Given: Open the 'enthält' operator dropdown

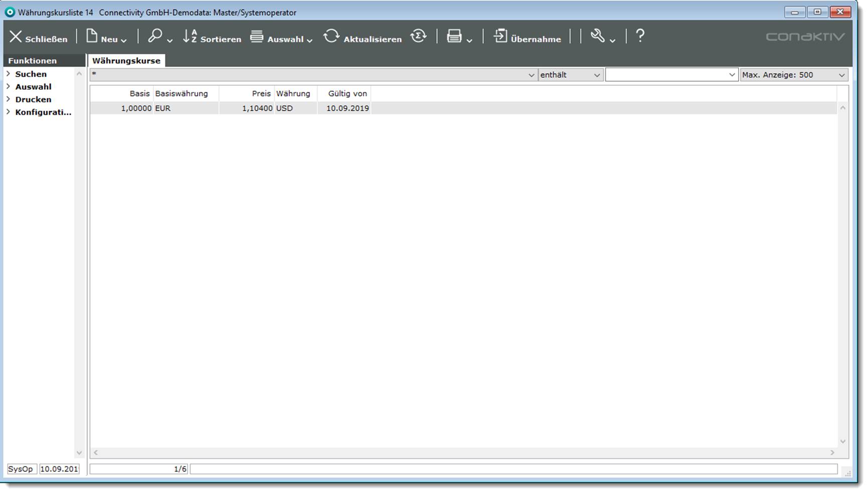Looking at the screenshot, I should (570, 75).
